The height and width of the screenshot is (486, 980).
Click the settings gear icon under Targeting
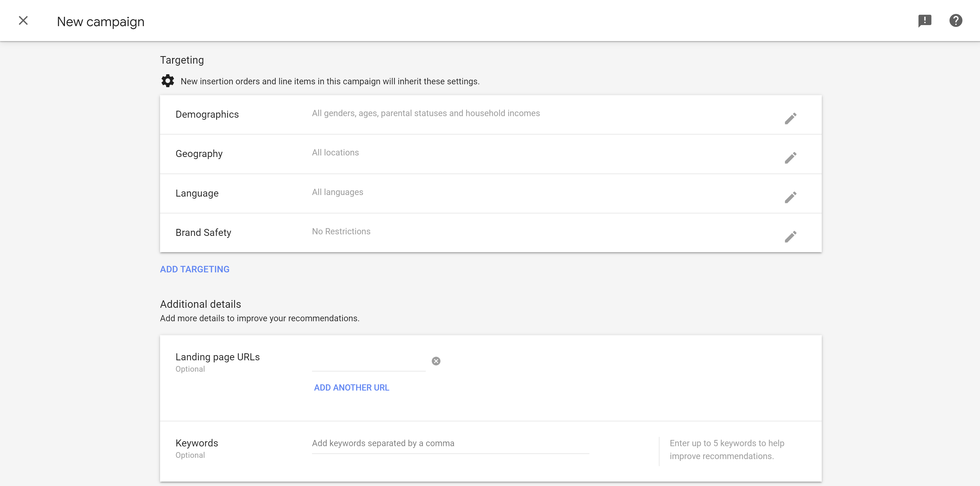168,81
